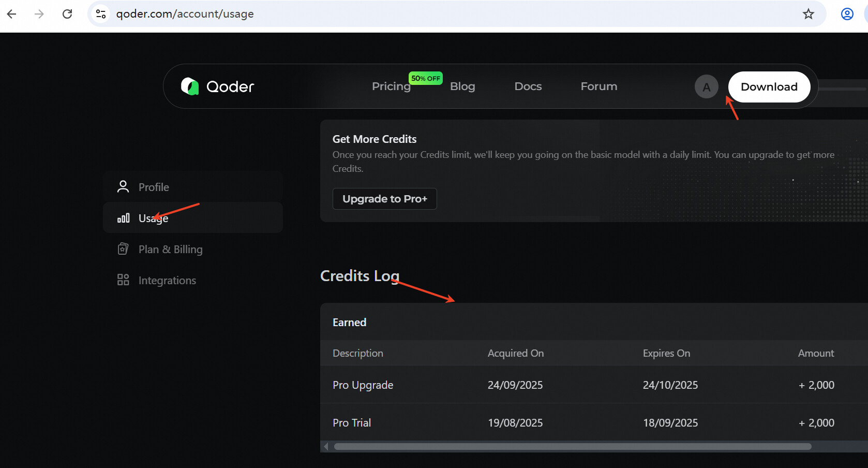Screen dimensions: 868x468
Task: Go to Profile settings
Action: (193, 187)
